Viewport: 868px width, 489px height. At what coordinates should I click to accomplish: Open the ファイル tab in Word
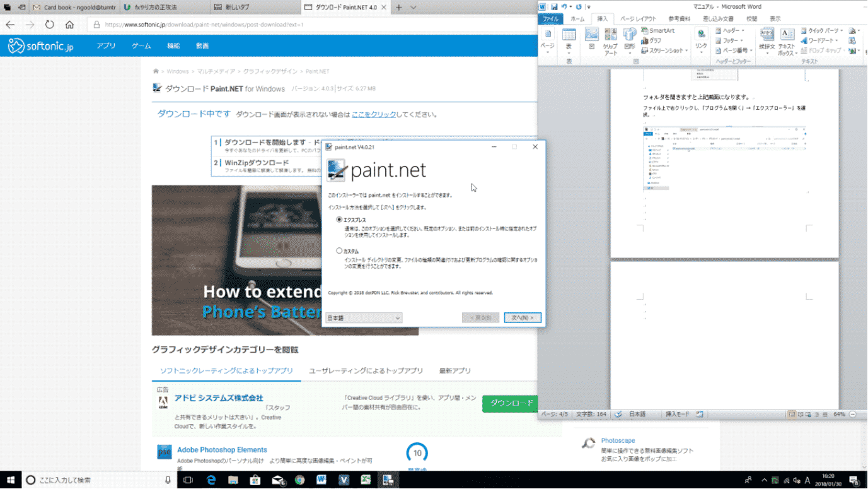(551, 19)
